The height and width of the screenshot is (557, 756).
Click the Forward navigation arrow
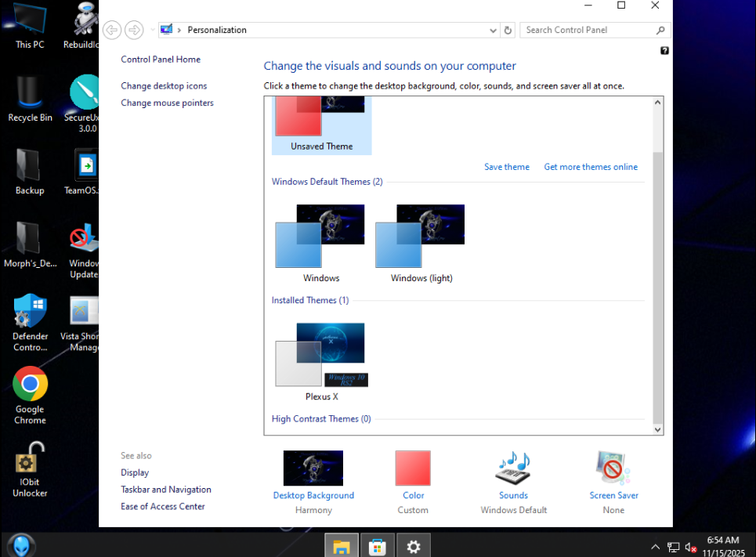134,30
